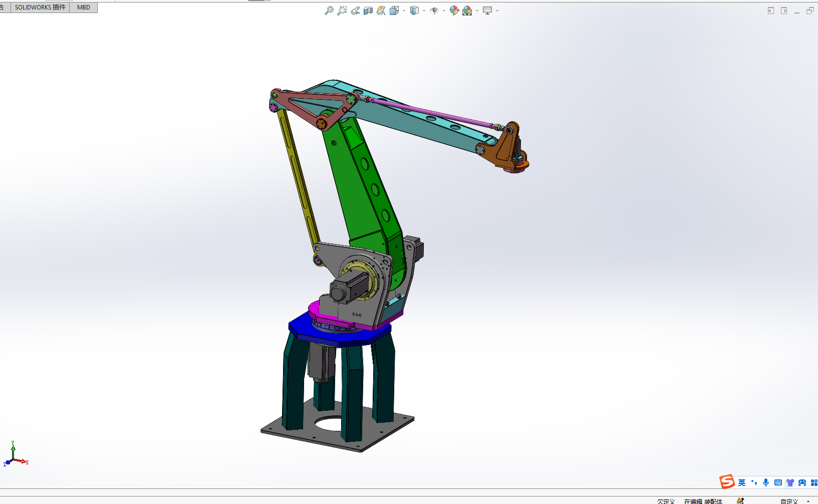Click the Sogou input method logo
This screenshot has height=504, width=818.
pos(727,482)
